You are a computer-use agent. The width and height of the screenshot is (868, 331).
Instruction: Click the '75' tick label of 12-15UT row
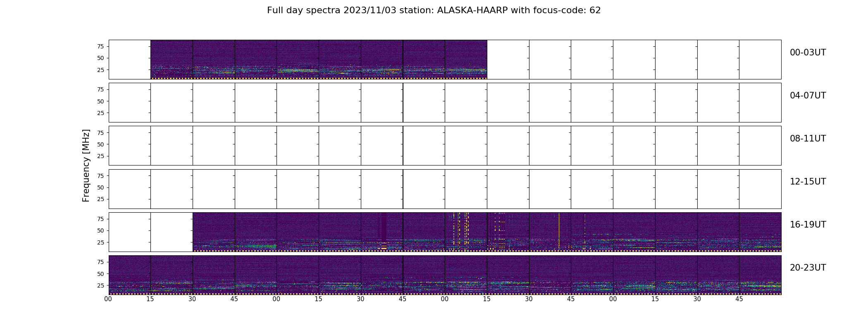tap(100, 176)
